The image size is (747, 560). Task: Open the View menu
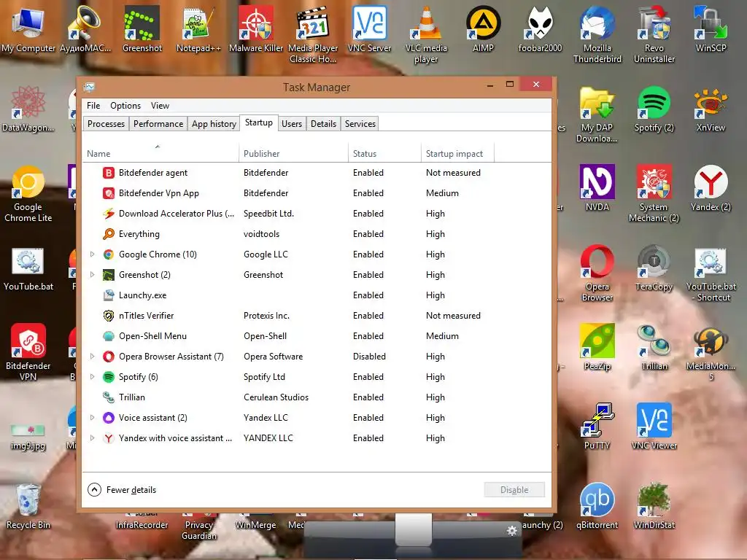160,106
